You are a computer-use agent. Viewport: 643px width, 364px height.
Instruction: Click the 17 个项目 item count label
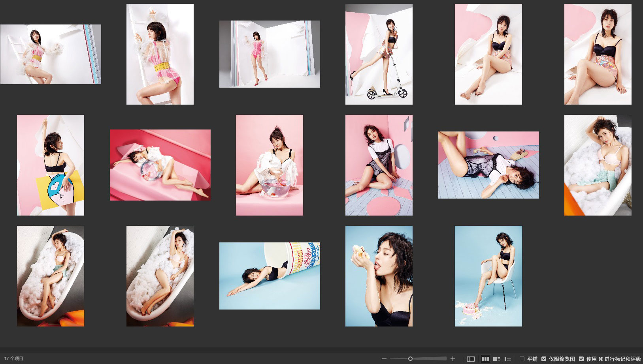[x=14, y=358]
